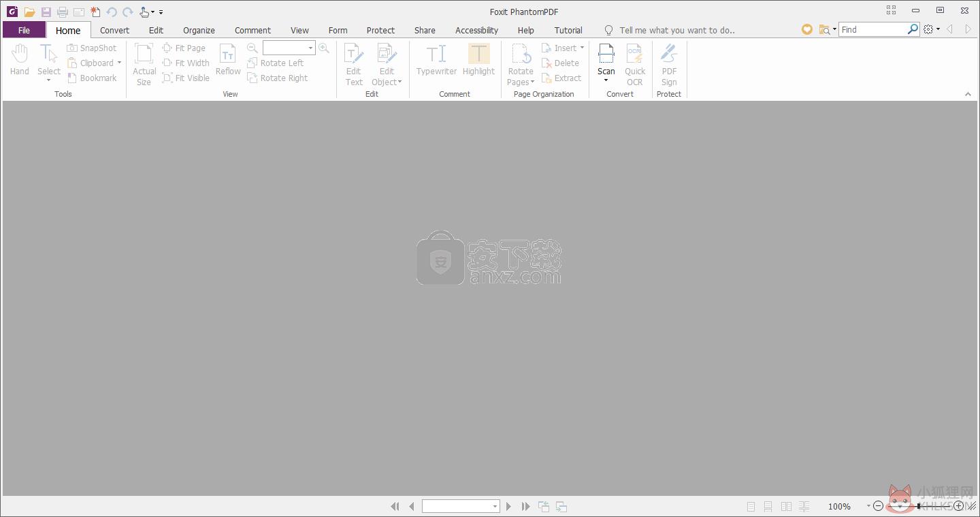
Task: Toggle the Highlight tool
Action: click(478, 59)
